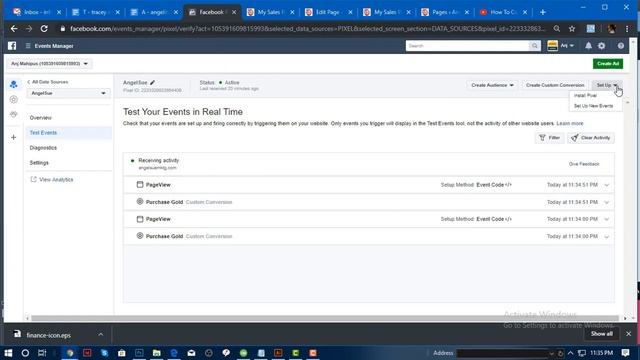Open the AngelSue data source dropdown
Image resolution: width=640 pixels, height=360 pixels.
(x=68, y=93)
